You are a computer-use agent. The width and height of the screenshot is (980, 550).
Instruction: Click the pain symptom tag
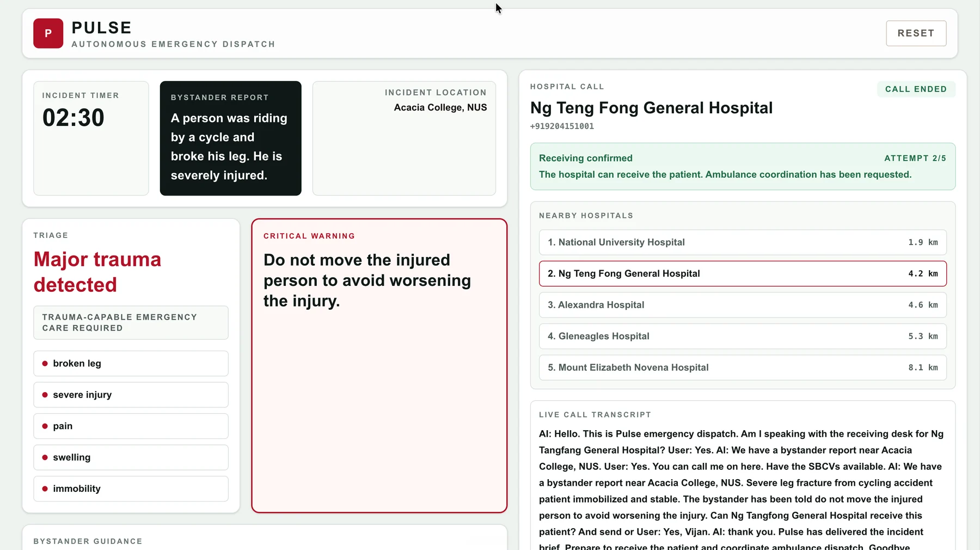tap(131, 426)
